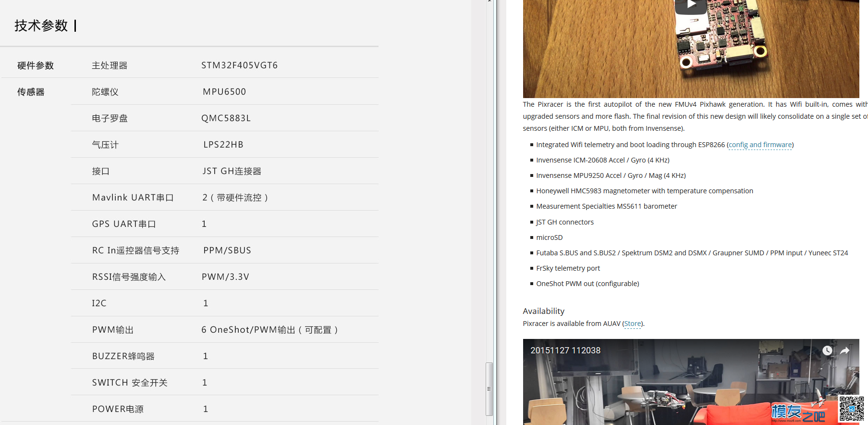Viewport: 868px width, 425px height.
Task: Click the 气压计 row label
Action: point(105,145)
